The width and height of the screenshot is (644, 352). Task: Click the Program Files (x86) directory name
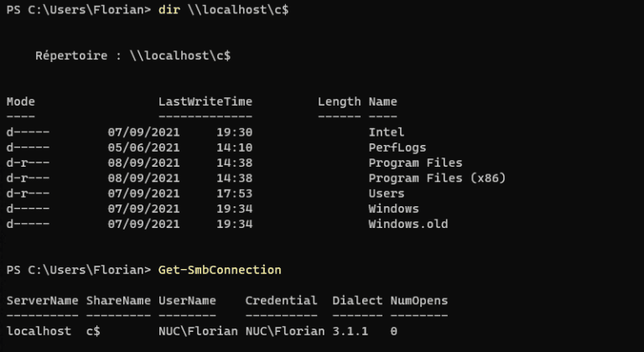[x=437, y=179]
